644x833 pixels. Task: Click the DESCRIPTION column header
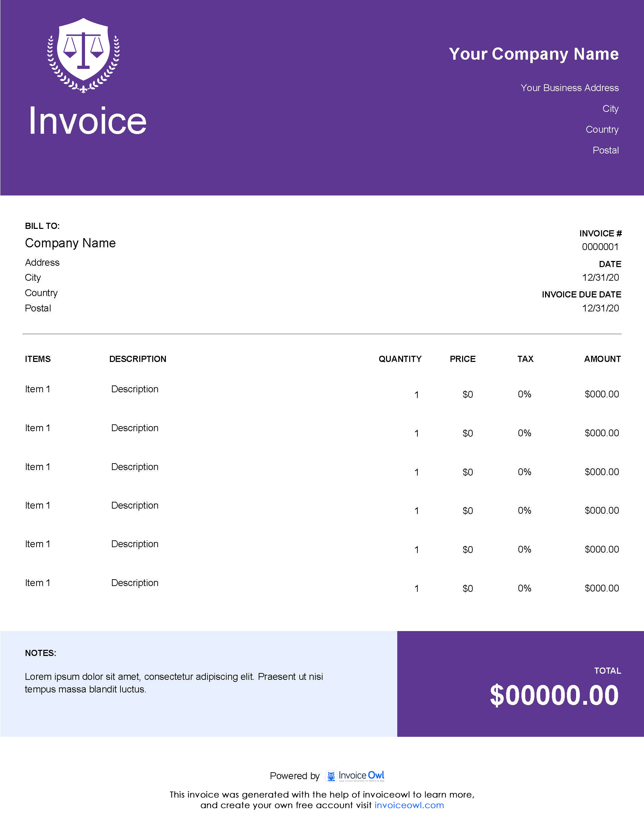(138, 359)
